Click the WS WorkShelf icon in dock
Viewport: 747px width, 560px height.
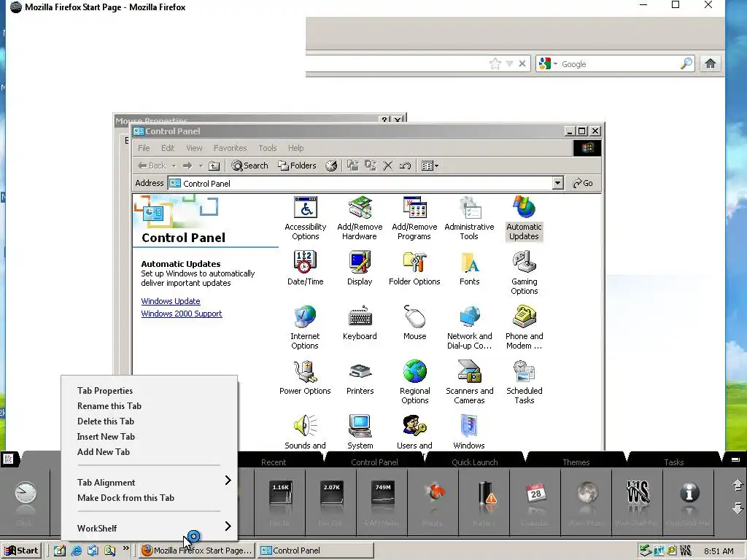click(638, 494)
